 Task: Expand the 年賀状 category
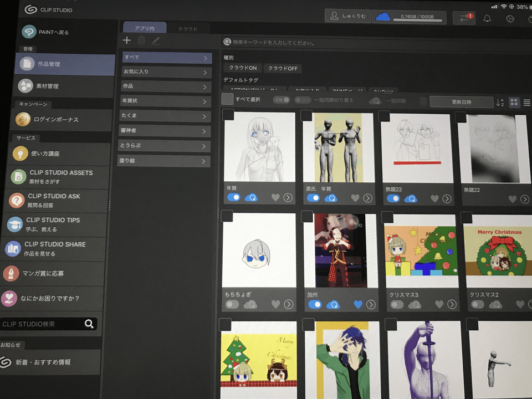(x=165, y=101)
